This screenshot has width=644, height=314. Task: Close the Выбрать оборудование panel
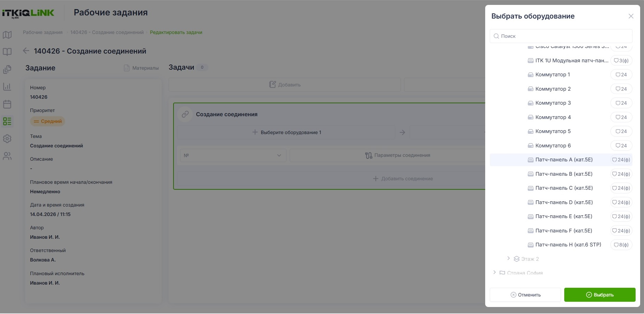tap(631, 16)
